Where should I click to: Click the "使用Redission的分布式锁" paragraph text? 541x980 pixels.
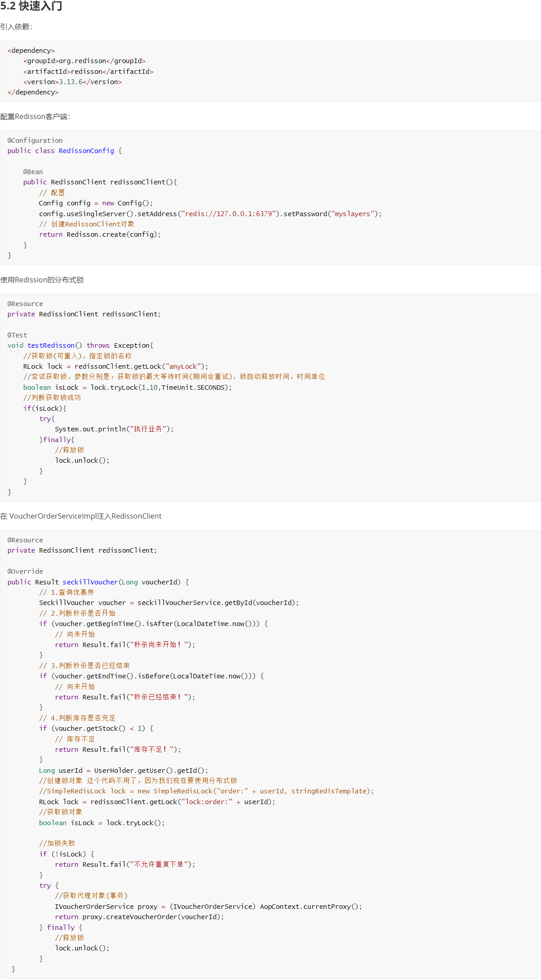(42, 280)
